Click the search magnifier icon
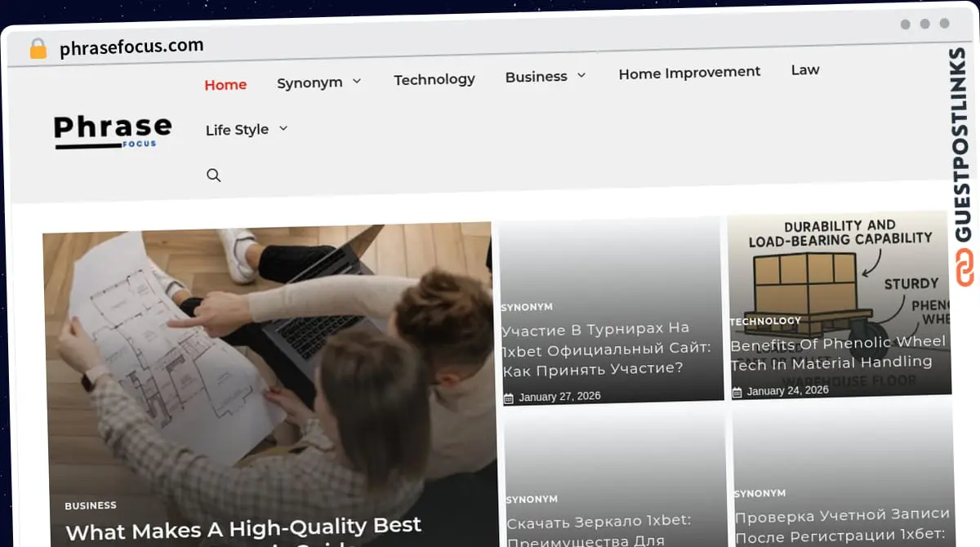Image resolution: width=980 pixels, height=547 pixels. [214, 175]
